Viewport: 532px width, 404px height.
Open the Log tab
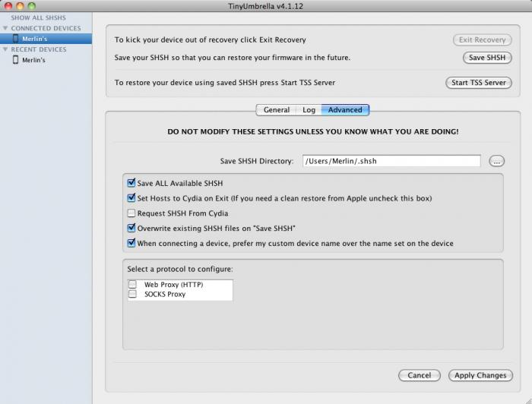pyautogui.click(x=309, y=110)
